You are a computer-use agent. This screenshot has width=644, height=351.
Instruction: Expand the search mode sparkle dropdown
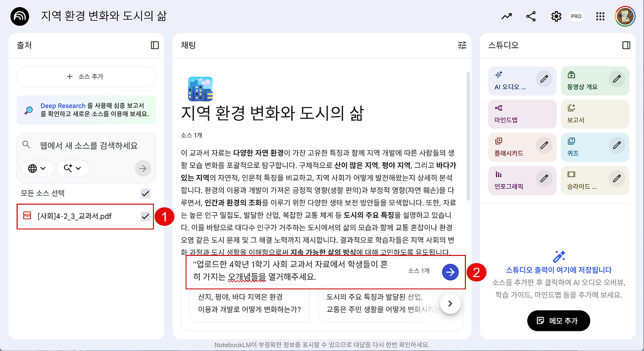73,168
